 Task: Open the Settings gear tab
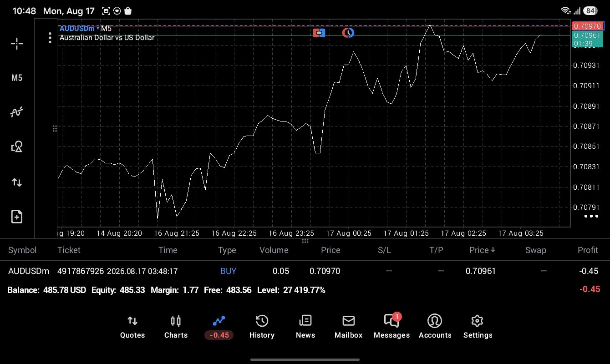[478, 327]
